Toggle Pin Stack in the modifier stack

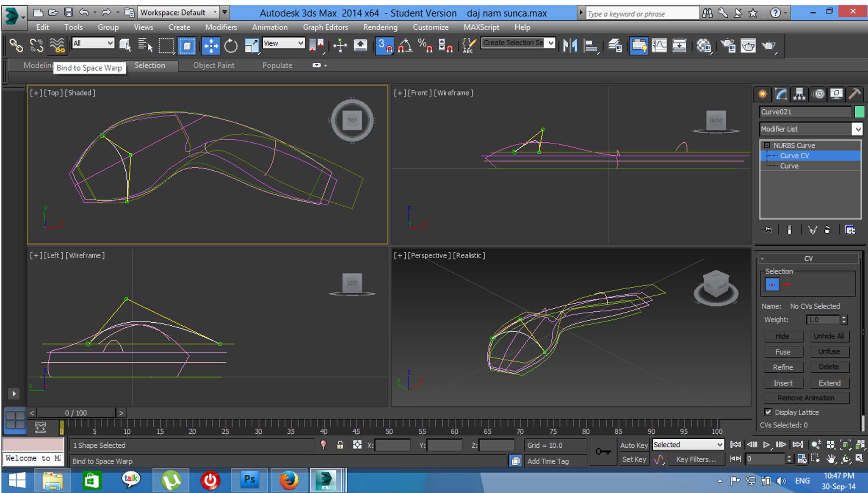tap(767, 230)
